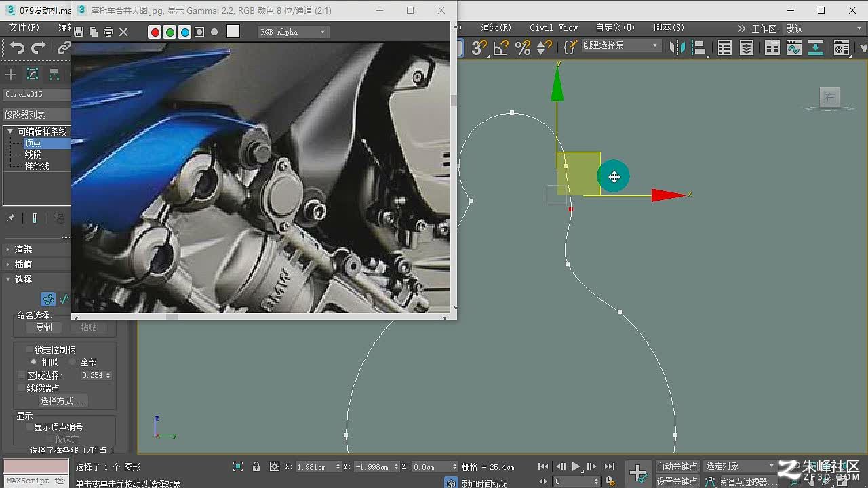Toggle the Percent Snap icon
Screen dimensions: 868x488
point(523,47)
